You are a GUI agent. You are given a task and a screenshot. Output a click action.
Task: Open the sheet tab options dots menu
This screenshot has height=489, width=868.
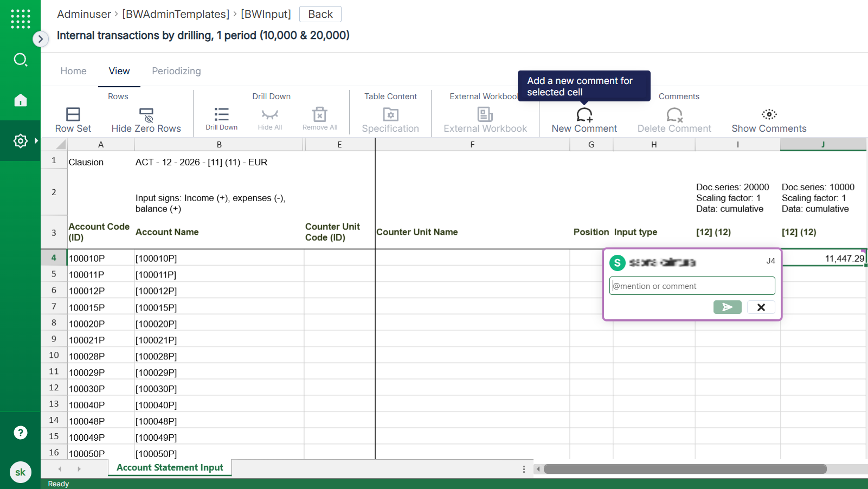[524, 469]
